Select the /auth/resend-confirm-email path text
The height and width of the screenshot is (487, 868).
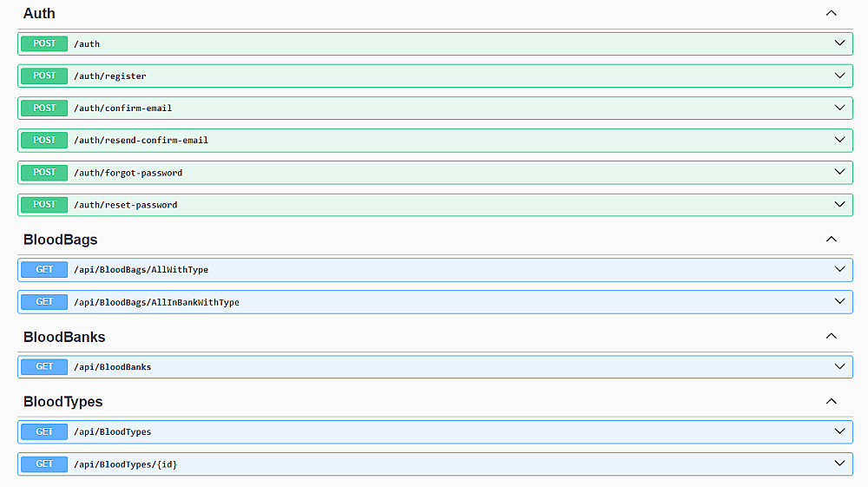point(141,141)
